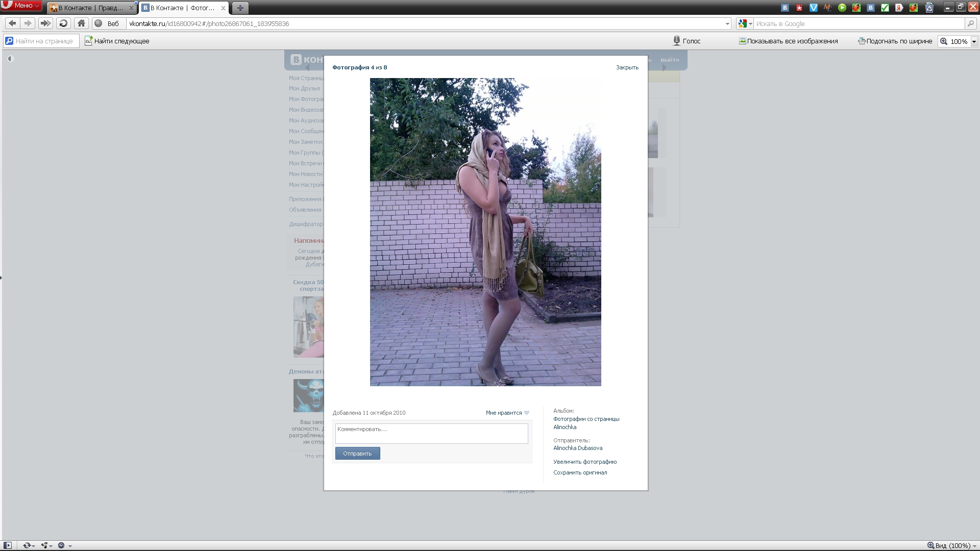
Task: Switch to 'В Контакте | Правд...' tab
Action: point(90,8)
